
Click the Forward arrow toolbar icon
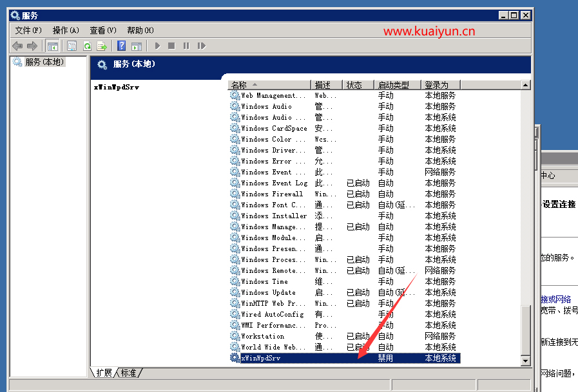[32, 46]
